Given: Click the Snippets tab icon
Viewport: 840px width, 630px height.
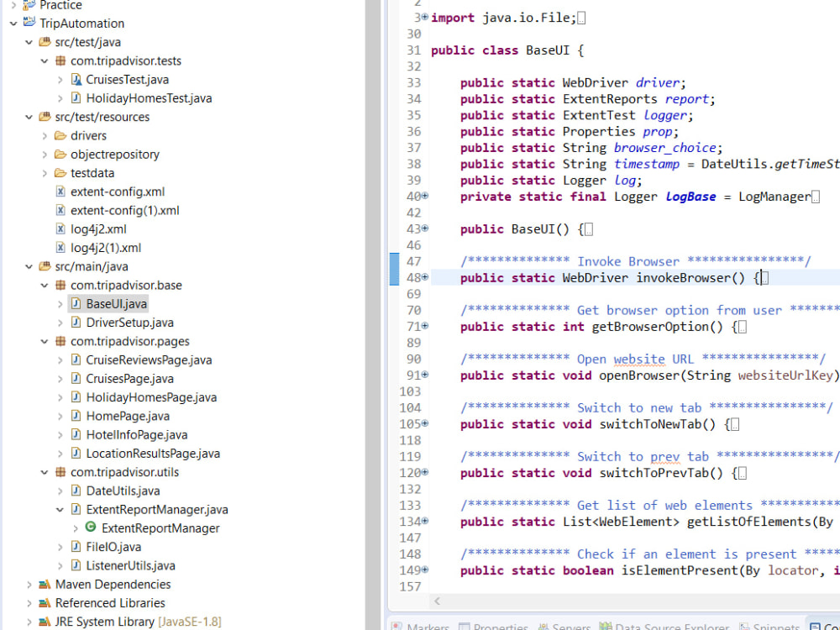Looking at the screenshot, I should coord(743,627).
